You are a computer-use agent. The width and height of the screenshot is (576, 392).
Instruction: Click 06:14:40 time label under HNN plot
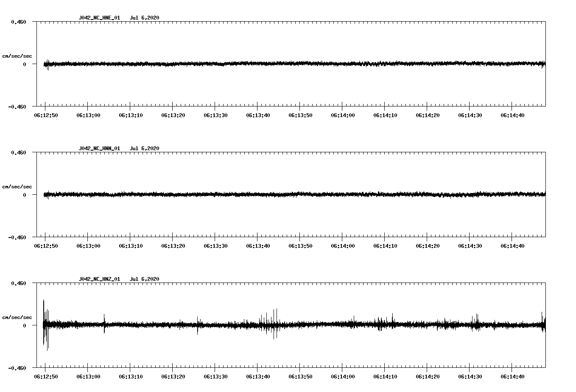point(512,246)
